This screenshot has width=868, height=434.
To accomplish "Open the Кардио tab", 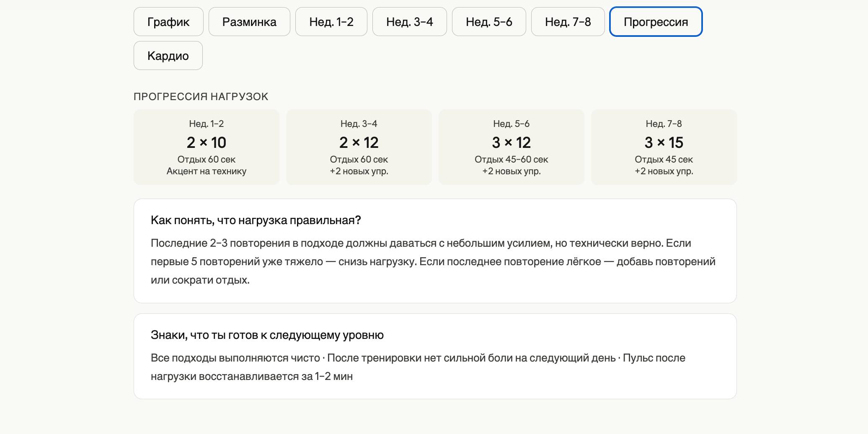I will pos(168,56).
